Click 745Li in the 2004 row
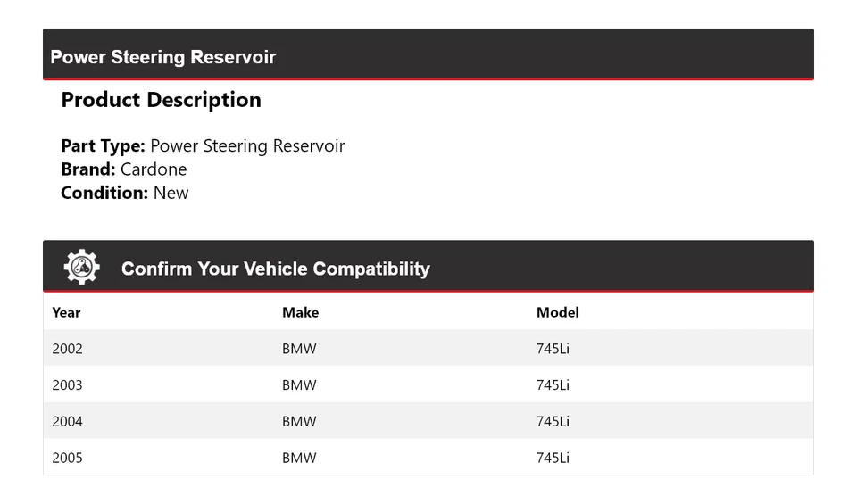Screen dimensions: 857x504 tap(553, 421)
